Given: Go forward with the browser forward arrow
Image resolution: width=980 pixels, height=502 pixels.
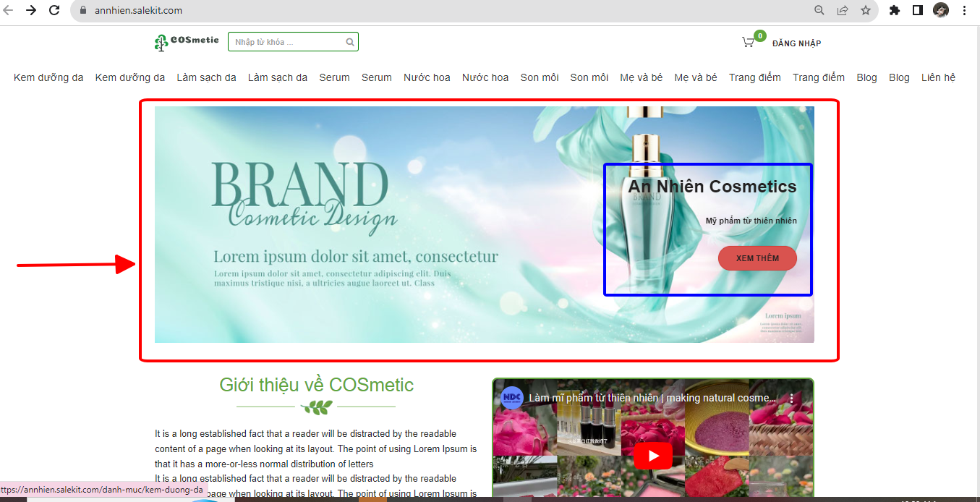Looking at the screenshot, I should click(x=31, y=11).
